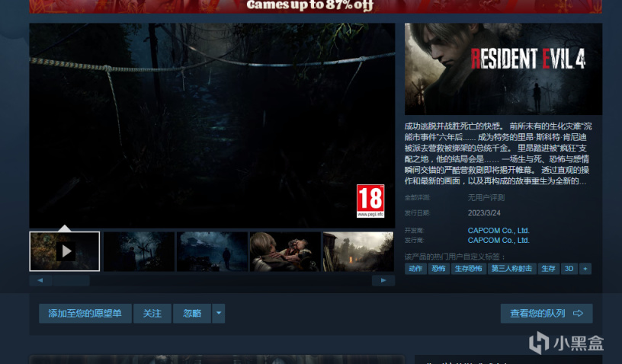The image size is (622, 364).
Task: Select the 生存恐怖 survival horror tag
Action: [469, 269]
